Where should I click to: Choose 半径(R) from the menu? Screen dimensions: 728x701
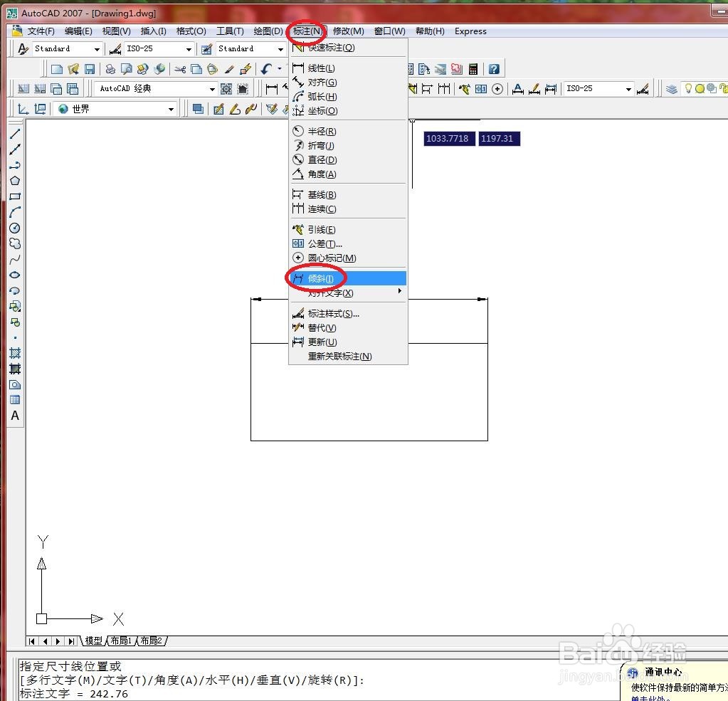[x=348, y=132]
